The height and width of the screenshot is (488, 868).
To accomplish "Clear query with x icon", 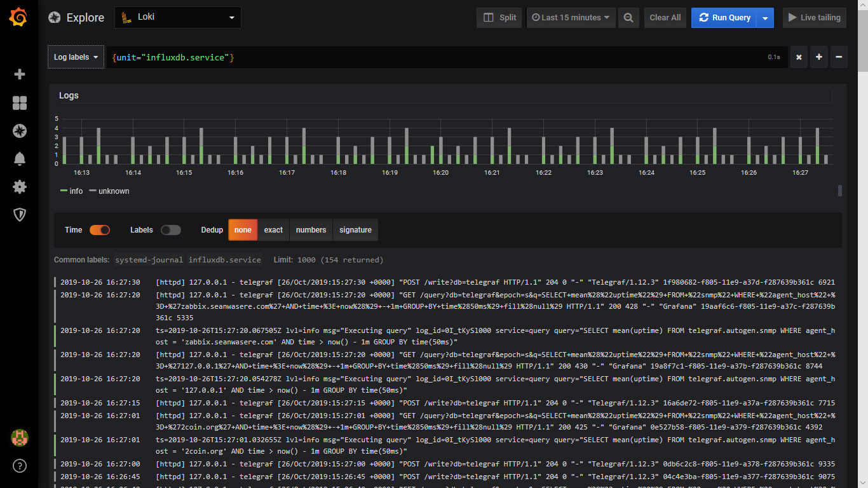I will pos(799,57).
